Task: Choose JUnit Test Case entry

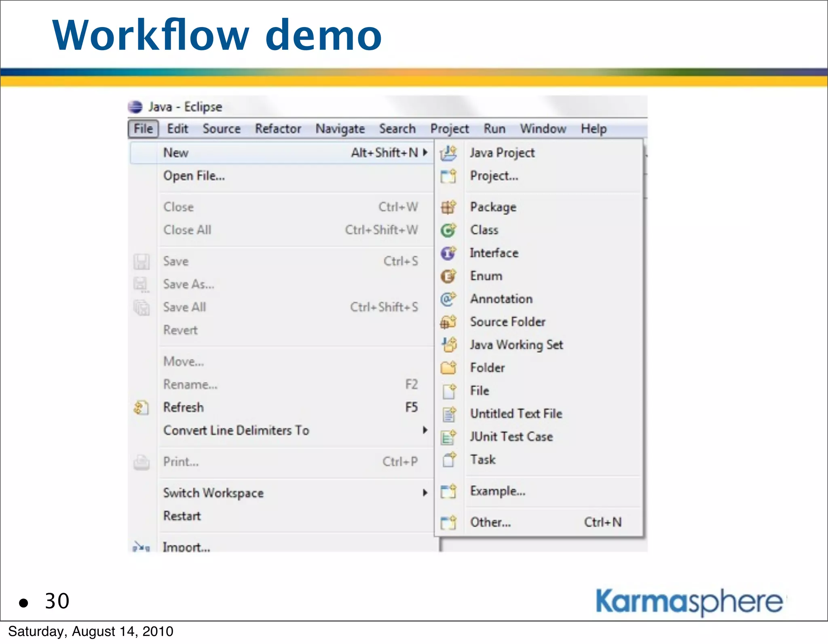Action: point(511,437)
